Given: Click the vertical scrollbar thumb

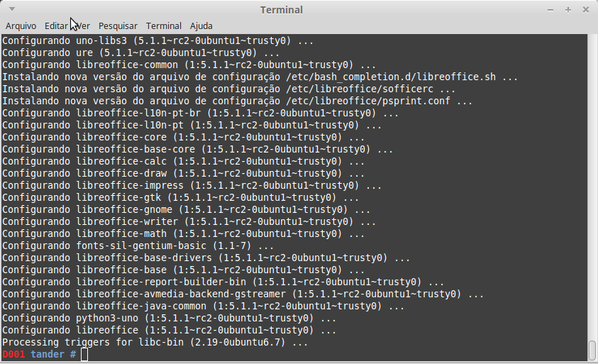Looking at the screenshot, I should point(592,350).
